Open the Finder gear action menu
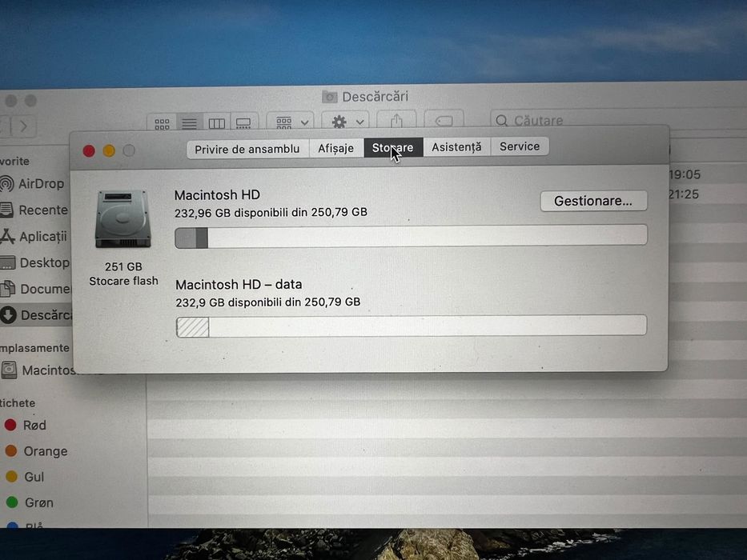Viewport: 747px width, 560px height. click(347, 122)
